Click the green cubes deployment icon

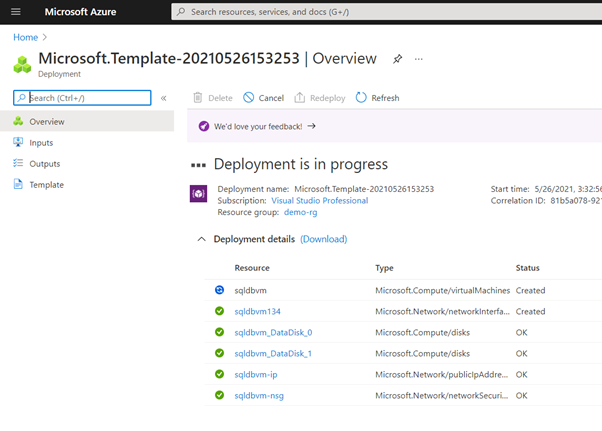tap(22, 64)
